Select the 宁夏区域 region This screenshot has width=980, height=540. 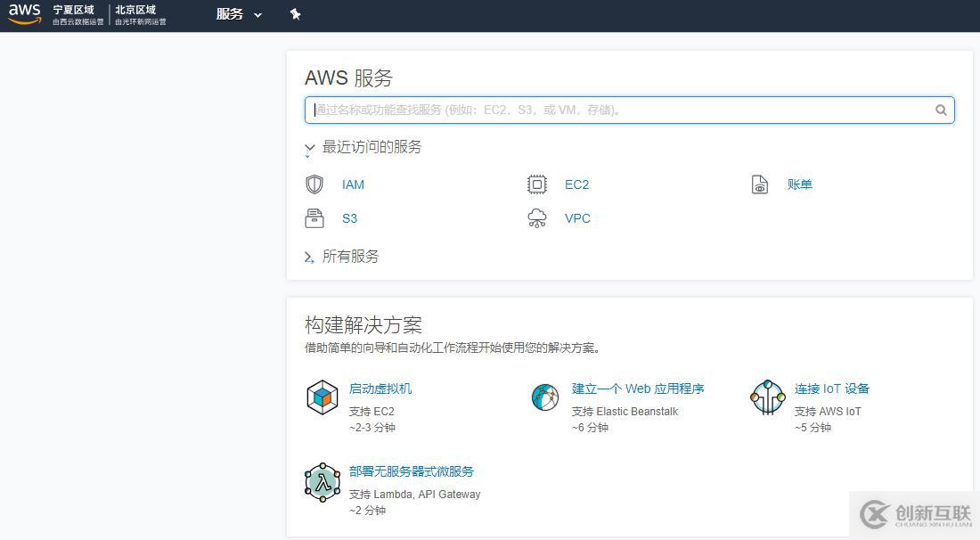(76, 11)
